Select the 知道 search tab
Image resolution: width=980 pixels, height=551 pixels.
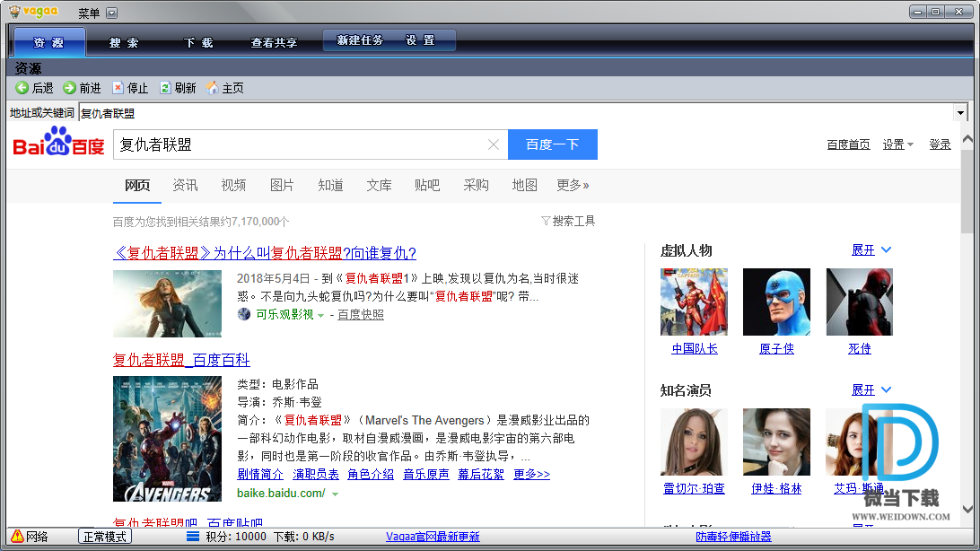(330, 185)
